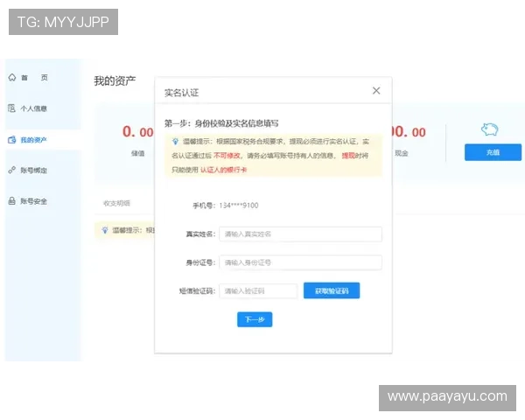Click the red 认证人的银行卡 text

[224, 170]
